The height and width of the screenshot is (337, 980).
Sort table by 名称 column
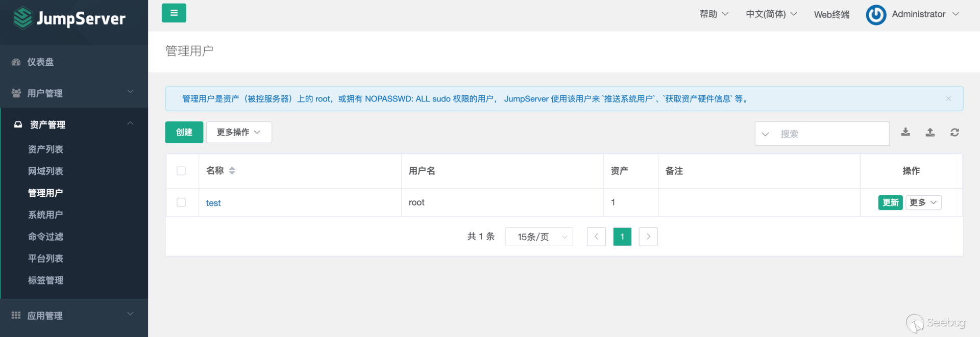pyautogui.click(x=232, y=171)
